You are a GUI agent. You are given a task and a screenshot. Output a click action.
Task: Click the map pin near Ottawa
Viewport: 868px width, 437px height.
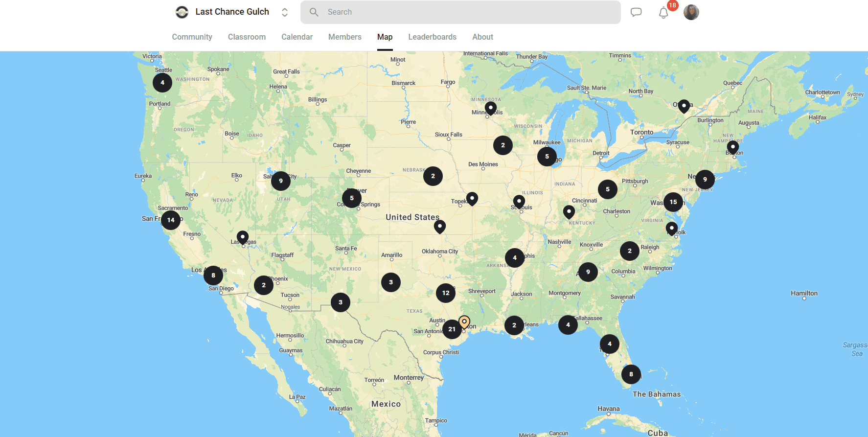click(x=684, y=106)
